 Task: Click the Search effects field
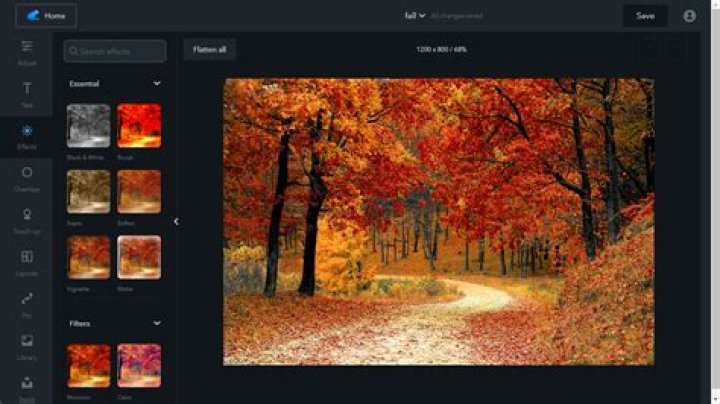click(115, 51)
